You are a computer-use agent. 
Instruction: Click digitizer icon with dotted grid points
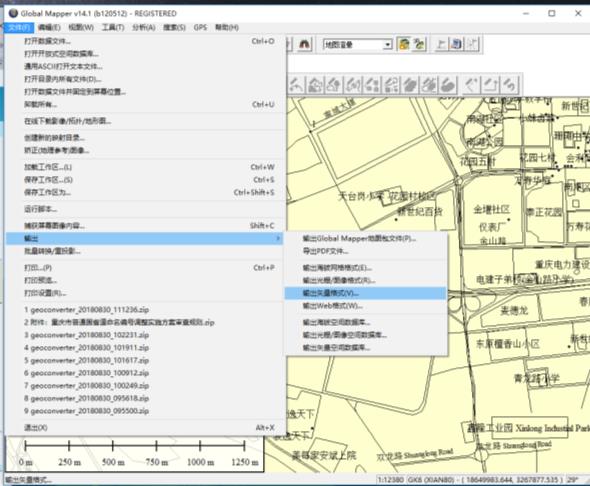(x=391, y=85)
